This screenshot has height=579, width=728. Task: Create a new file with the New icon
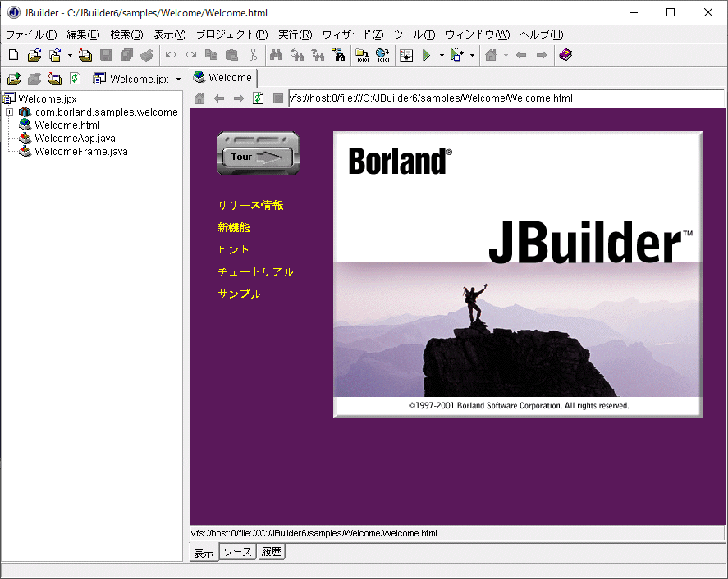click(x=12, y=55)
